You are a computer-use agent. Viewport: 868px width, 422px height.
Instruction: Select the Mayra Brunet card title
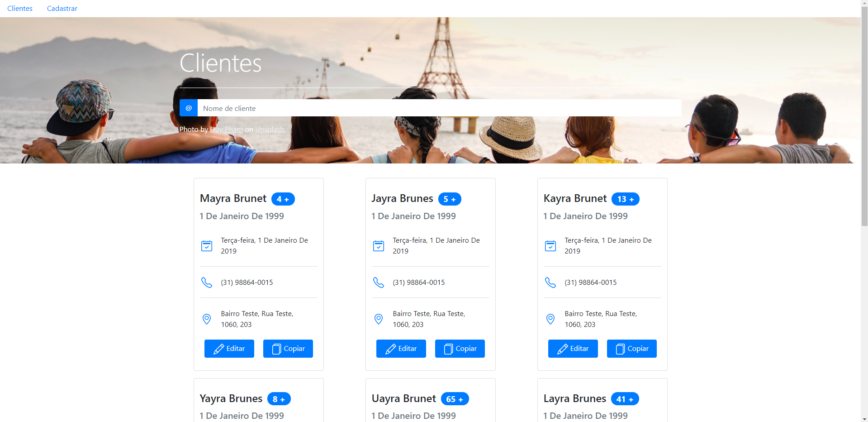click(233, 198)
